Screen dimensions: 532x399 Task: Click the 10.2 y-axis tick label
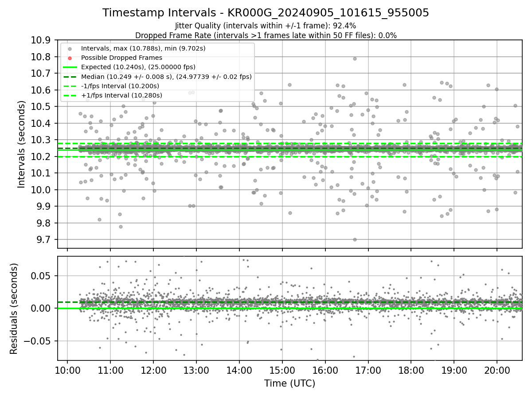[41, 156]
